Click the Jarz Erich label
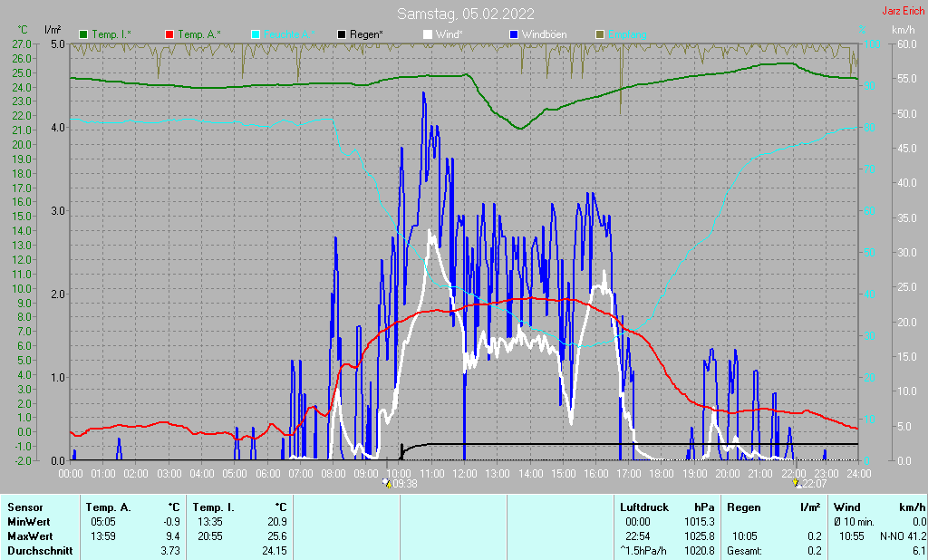The image size is (928, 560). 904,11
